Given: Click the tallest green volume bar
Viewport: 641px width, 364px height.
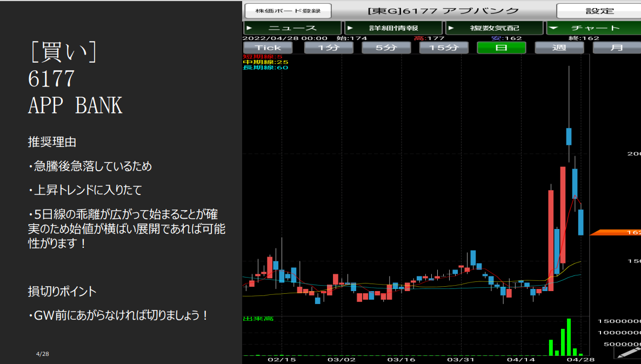Looking at the screenshot, I should tap(569, 337).
